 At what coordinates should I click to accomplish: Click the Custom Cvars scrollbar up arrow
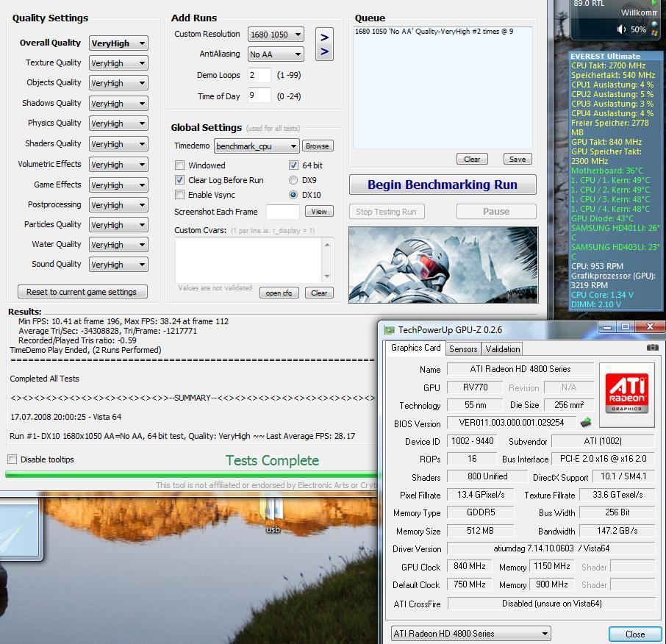click(x=327, y=244)
